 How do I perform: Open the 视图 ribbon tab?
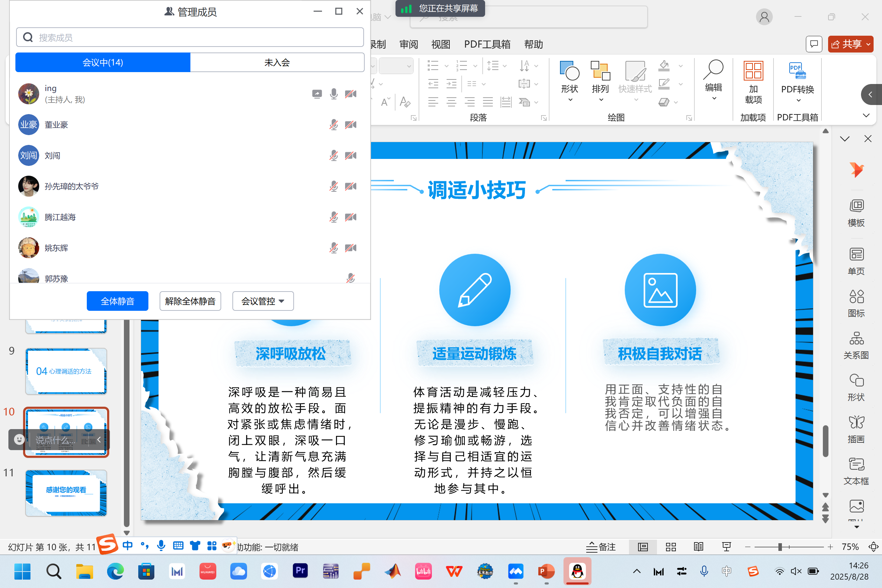pos(440,44)
